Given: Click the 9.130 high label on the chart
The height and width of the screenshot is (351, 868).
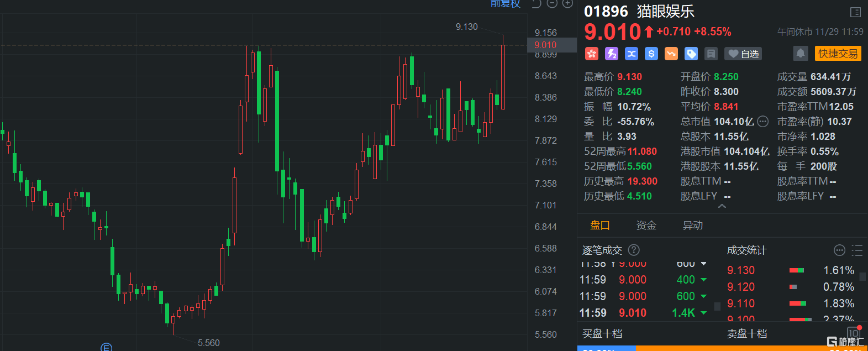Looking at the screenshot, I should [467, 27].
